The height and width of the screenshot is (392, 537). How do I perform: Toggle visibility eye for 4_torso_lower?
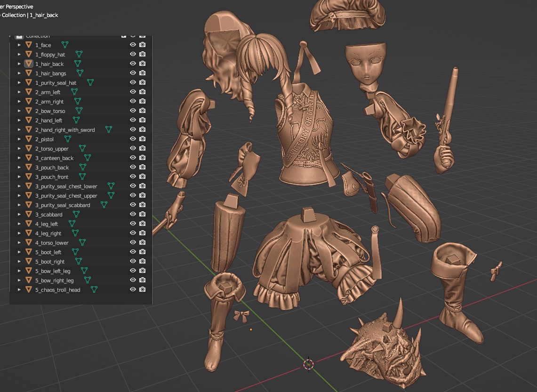click(x=133, y=242)
